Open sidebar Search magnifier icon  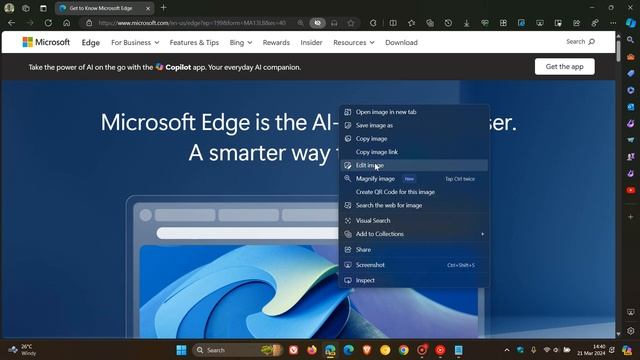click(631, 40)
